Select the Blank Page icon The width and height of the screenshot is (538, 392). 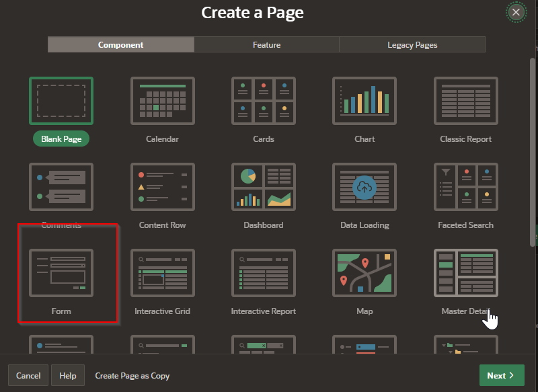click(x=61, y=101)
